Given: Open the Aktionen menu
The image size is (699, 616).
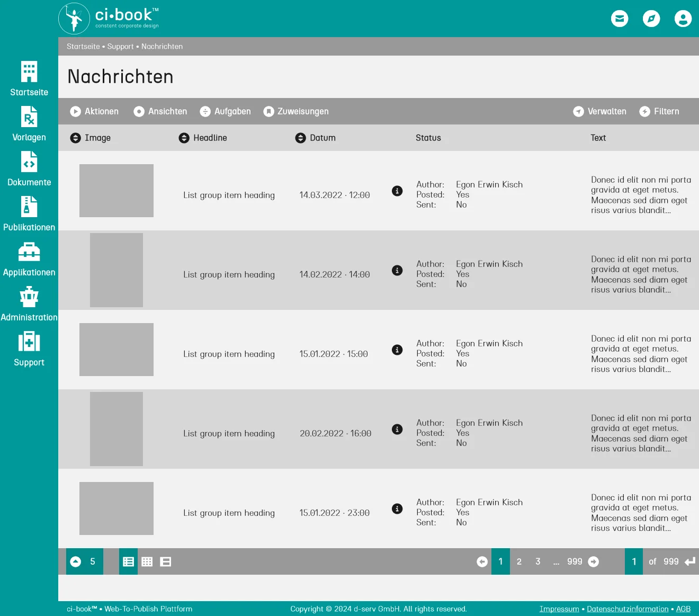Looking at the screenshot, I should coord(94,111).
